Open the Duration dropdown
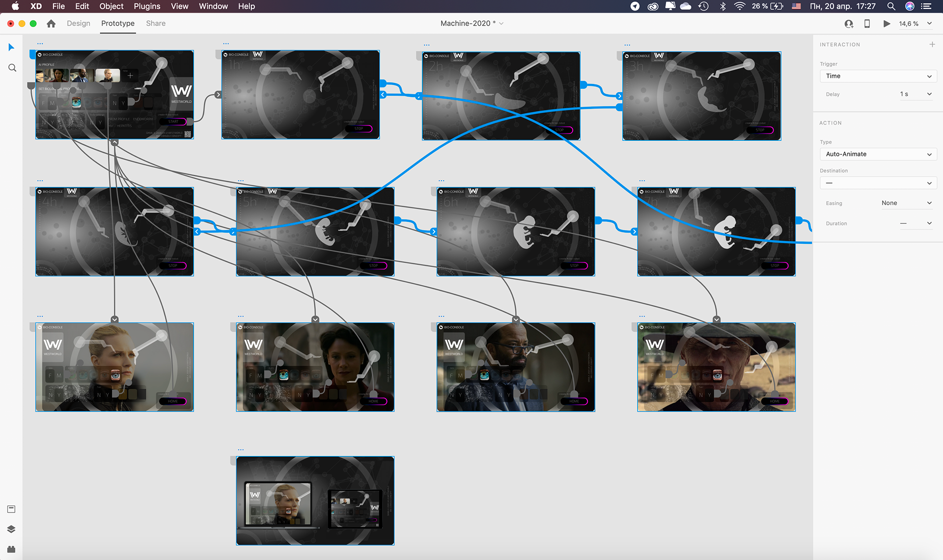 coord(915,223)
